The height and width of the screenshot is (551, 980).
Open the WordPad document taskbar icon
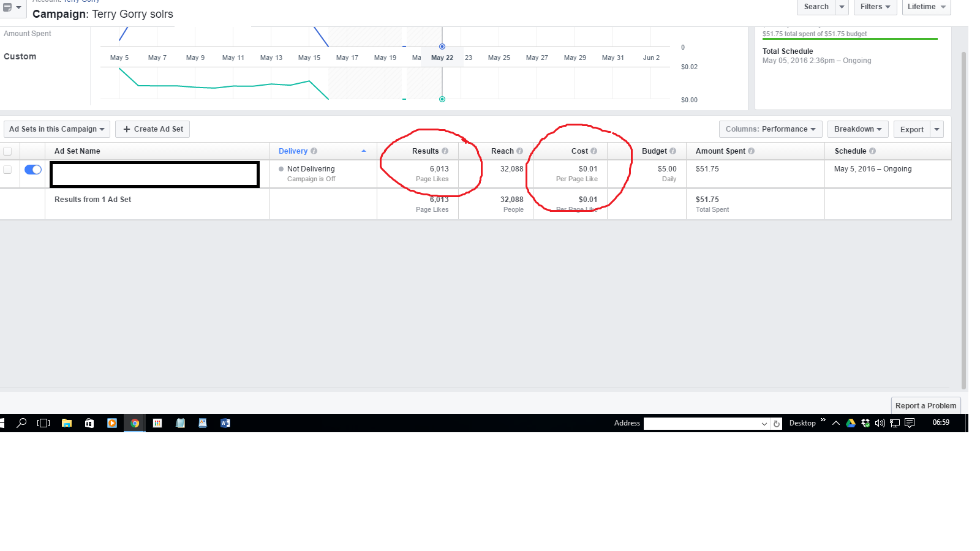[203, 422]
